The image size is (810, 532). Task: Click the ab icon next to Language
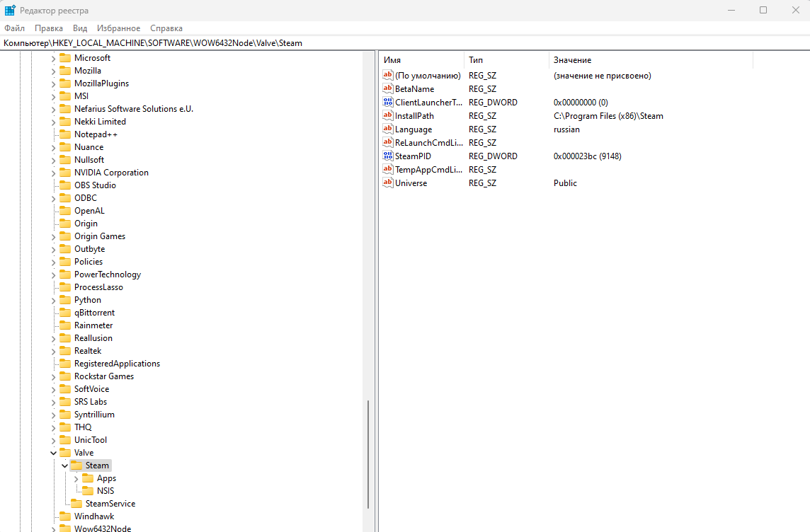pyautogui.click(x=387, y=129)
